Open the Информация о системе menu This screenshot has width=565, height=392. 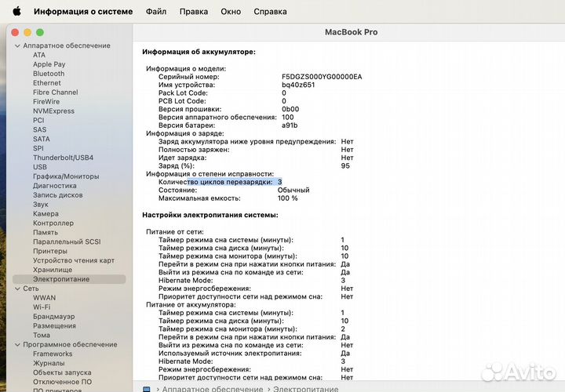(x=83, y=12)
